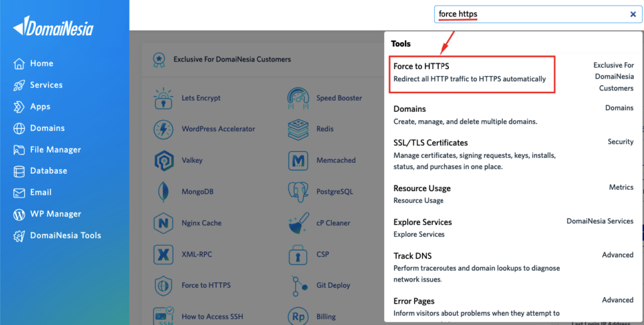Open the Memcached icon

pyautogui.click(x=298, y=160)
